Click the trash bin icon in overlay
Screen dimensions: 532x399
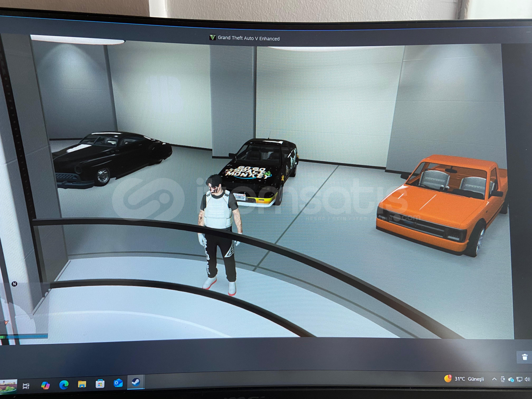[x=525, y=357]
